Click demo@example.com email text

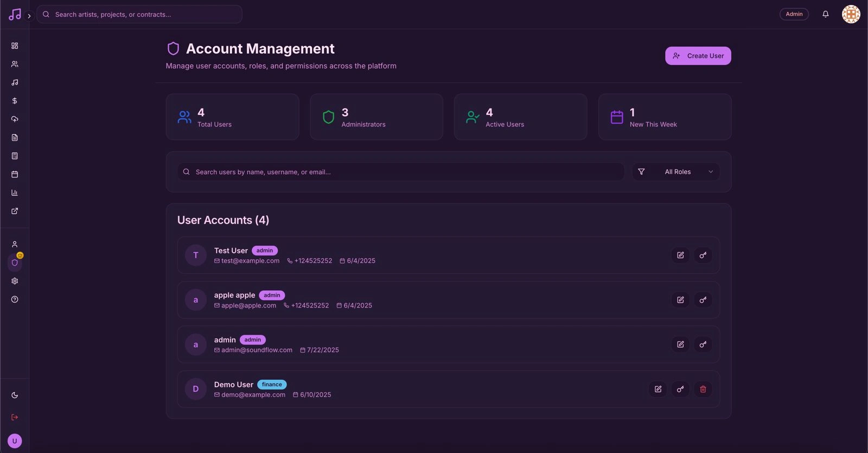tap(253, 395)
